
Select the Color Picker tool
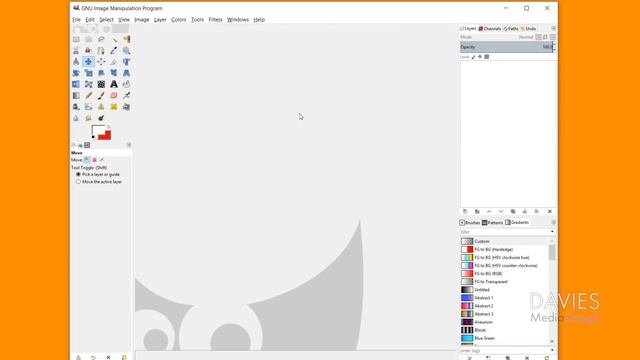click(113, 51)
